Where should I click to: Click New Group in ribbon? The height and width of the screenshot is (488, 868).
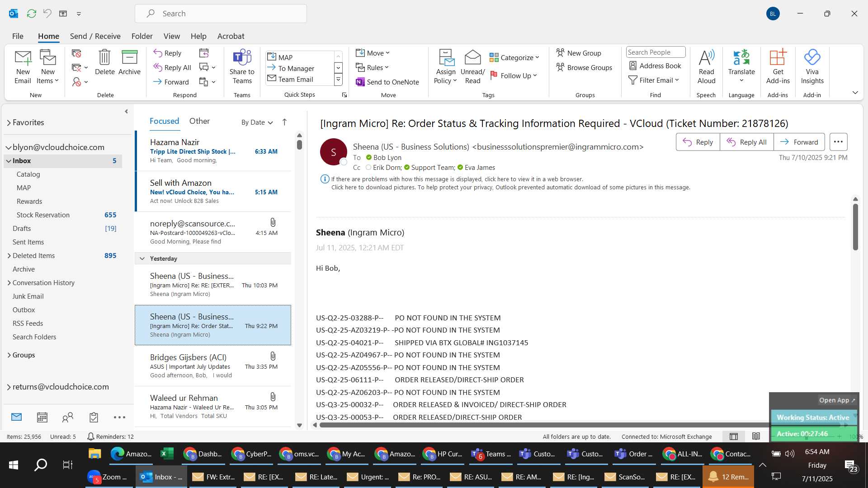point(579,53)
